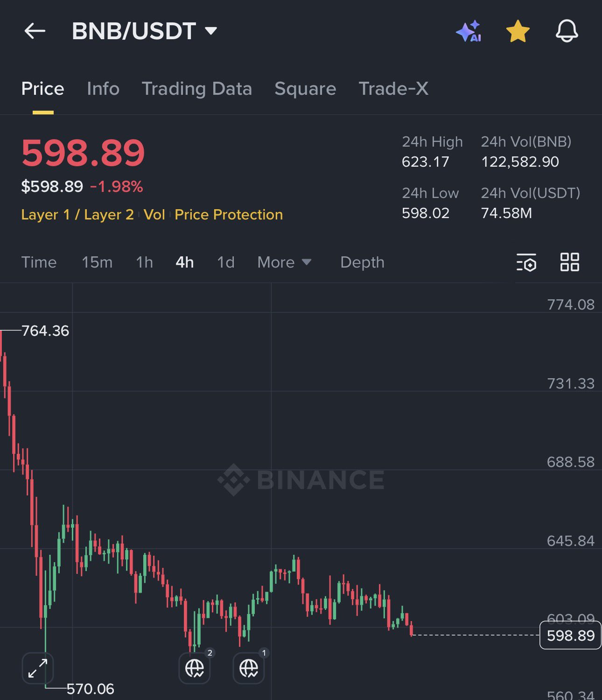This screenshot has height=700, width=602.
Task: Open the four-square grid layout icon
Action: 569,262
